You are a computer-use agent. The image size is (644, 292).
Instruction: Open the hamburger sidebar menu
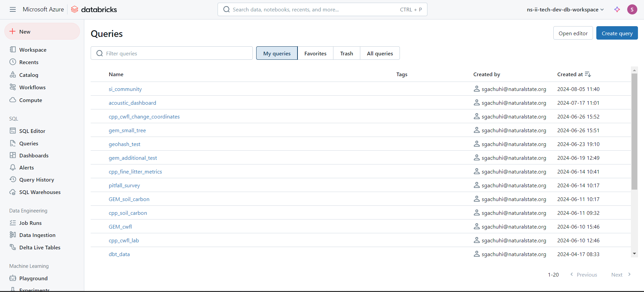(13, 9)
